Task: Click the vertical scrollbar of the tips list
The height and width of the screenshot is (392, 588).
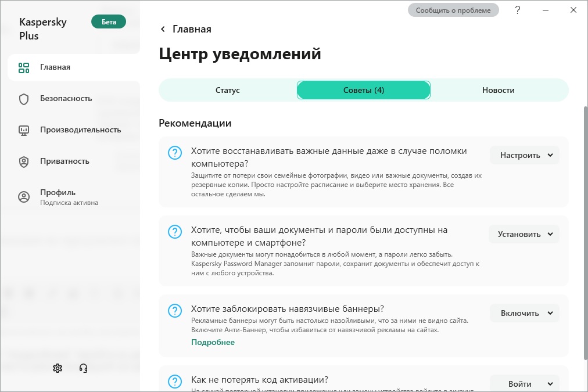Action: 585,232
